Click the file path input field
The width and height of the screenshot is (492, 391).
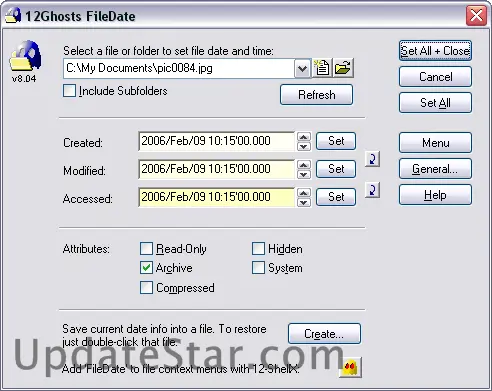point(179,69)
